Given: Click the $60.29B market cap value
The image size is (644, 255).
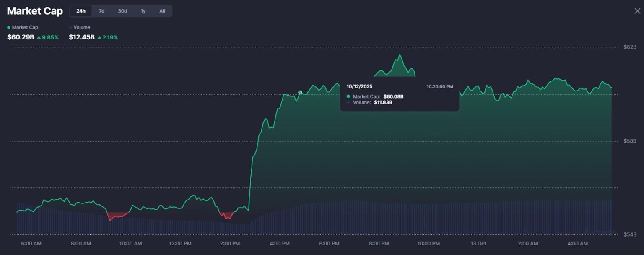Looking at the screenshot, I should point(20,37).
